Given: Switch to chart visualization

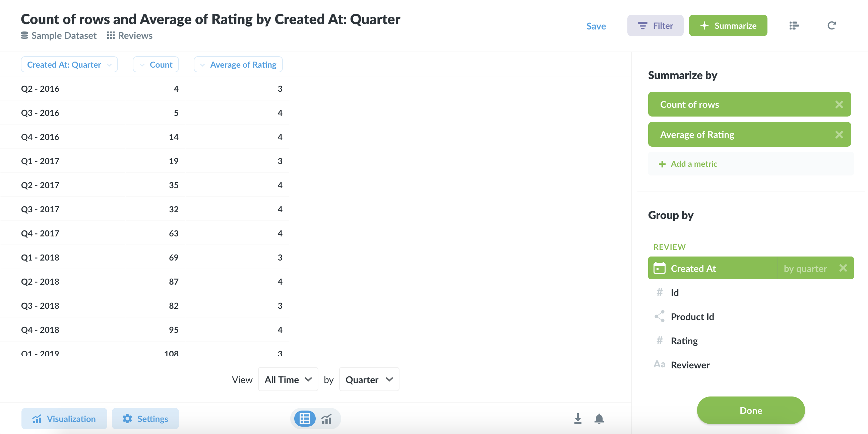Looking at the screenshot, I should [x=326, y=419].
